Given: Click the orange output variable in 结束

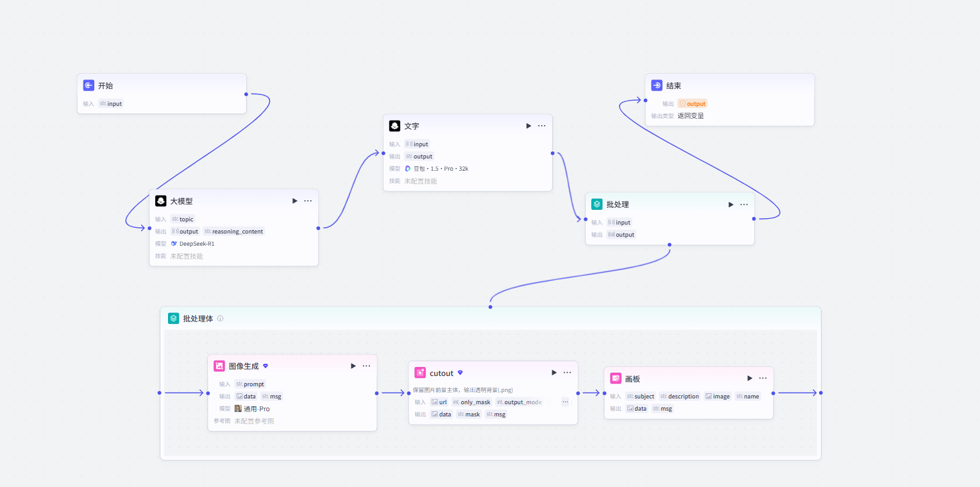Looking at the screenshot, I should click(693, 103).
